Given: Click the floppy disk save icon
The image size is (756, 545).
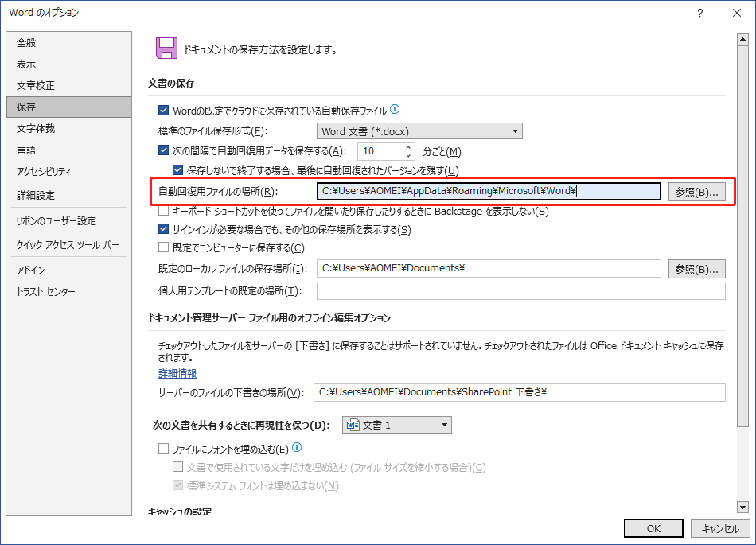Looking at the screenshot, I should tap(166, 49).
